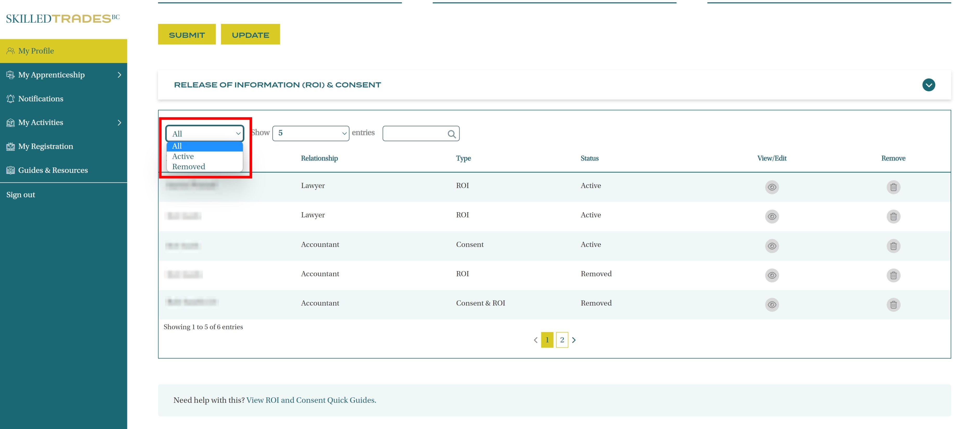Open Notifications in the sidebar

(41, 99)
